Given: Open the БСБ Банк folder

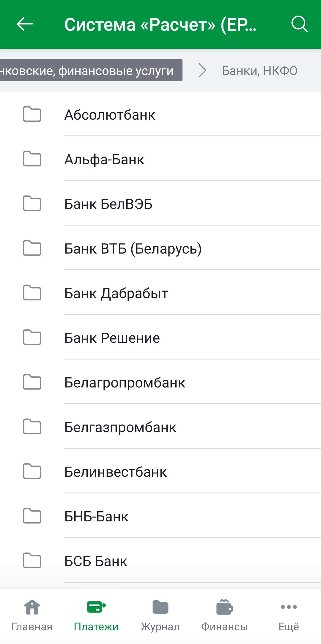Looking at the screenshot, I should pyautogui.click(x=96, y=561).
